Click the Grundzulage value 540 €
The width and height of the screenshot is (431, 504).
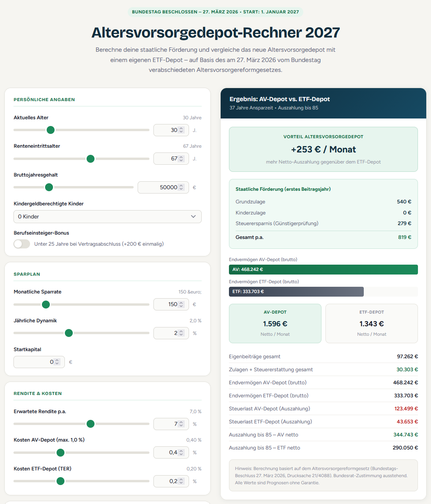[404, 201]
